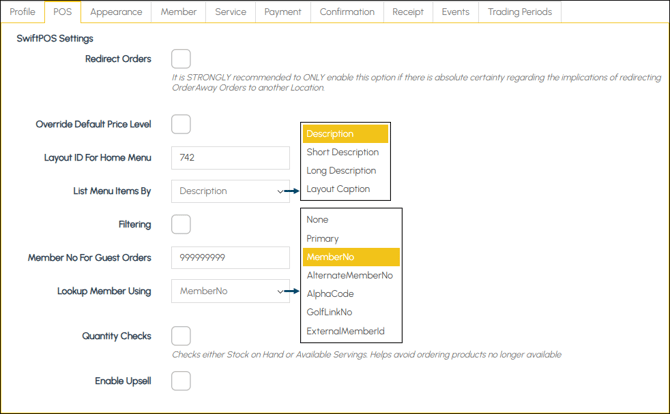Image resolution: width=670 pixels, height=414 pixels.
Task: Open the Appearance tab
Action: click(x=116, y=12)
